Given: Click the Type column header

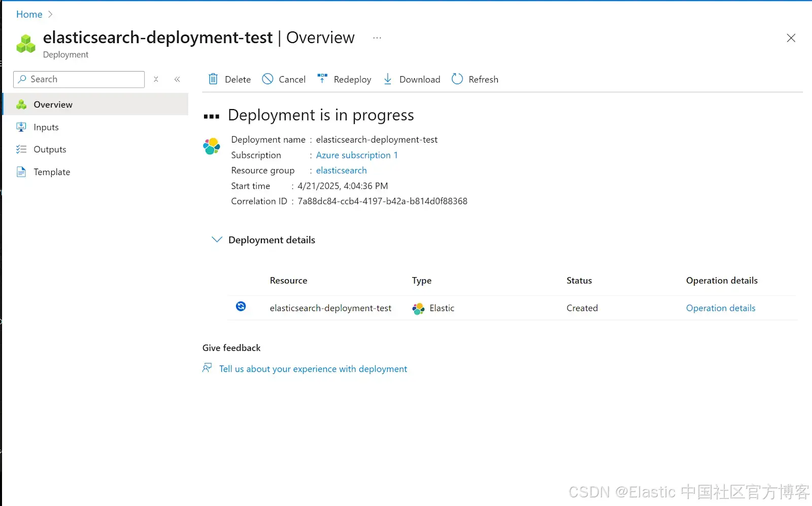Looking at the screenshot, I should [x=422, y=281].
